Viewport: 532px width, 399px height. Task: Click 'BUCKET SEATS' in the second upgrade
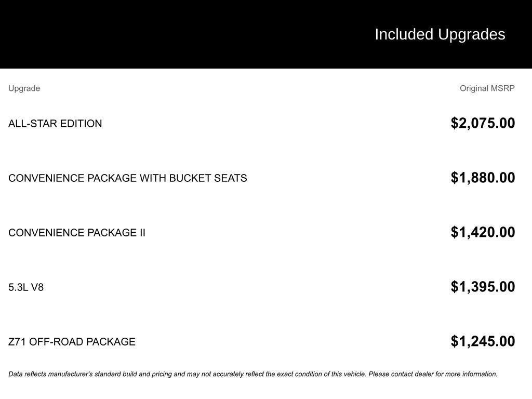click(208, 178)
